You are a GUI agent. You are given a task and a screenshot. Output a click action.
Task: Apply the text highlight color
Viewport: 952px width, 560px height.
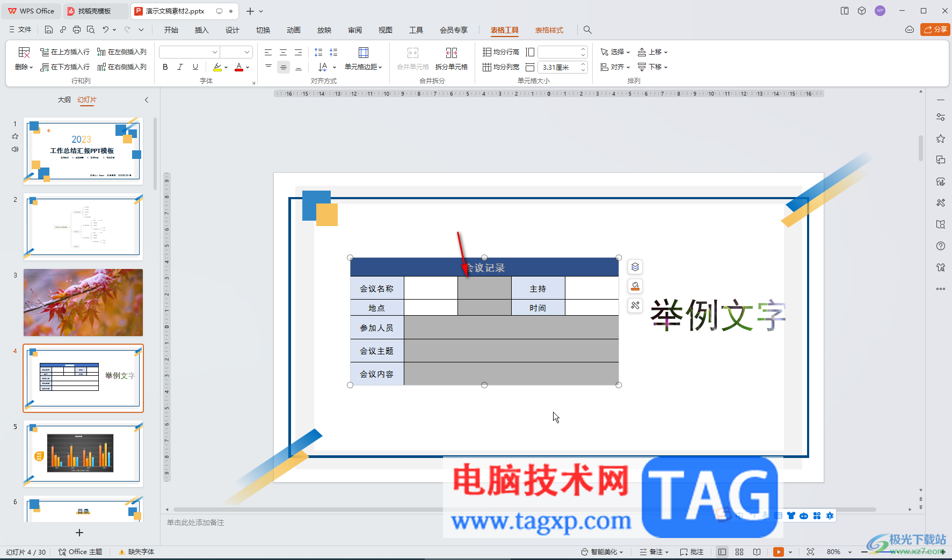[217, 67]
